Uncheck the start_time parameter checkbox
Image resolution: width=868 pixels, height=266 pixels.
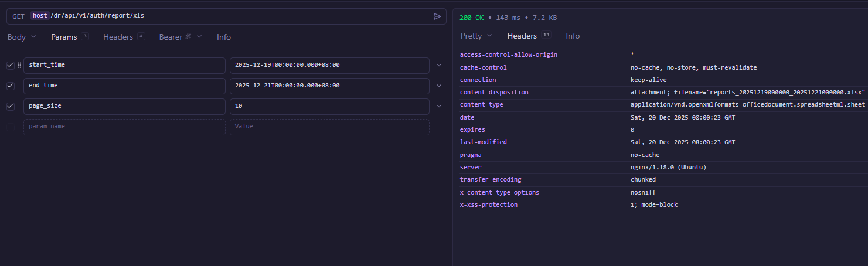point(10,66)
